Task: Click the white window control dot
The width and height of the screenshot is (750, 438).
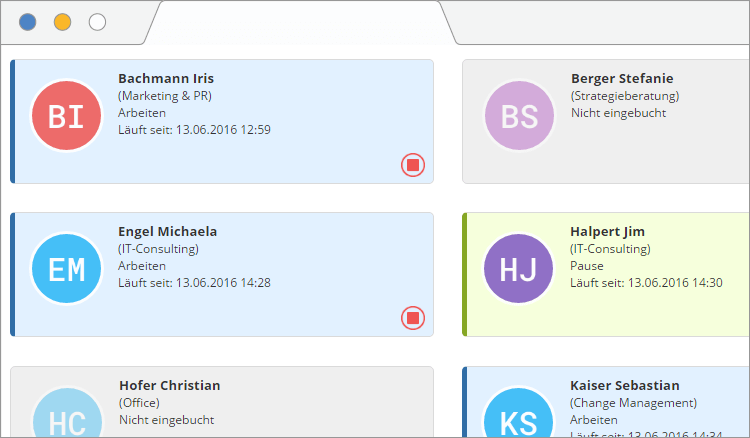Action: 98,22
